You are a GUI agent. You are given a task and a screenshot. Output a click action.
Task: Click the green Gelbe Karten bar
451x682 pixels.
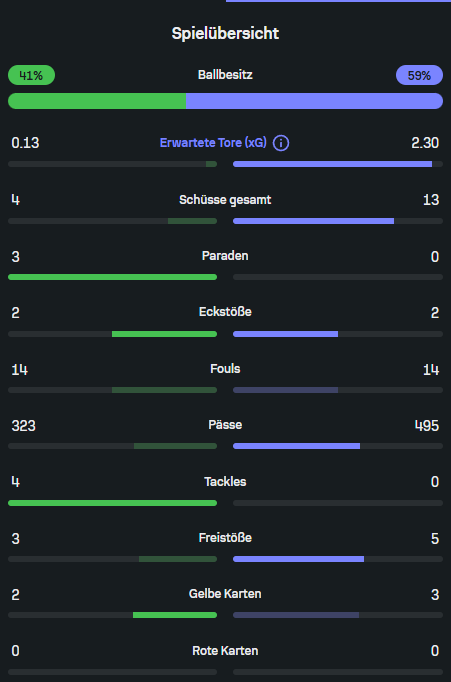[175, 615]
